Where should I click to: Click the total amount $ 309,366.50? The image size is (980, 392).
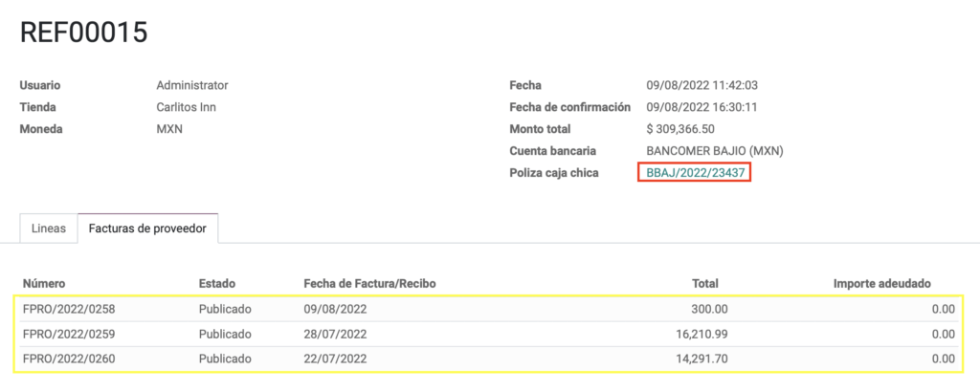tap(680, 129)
